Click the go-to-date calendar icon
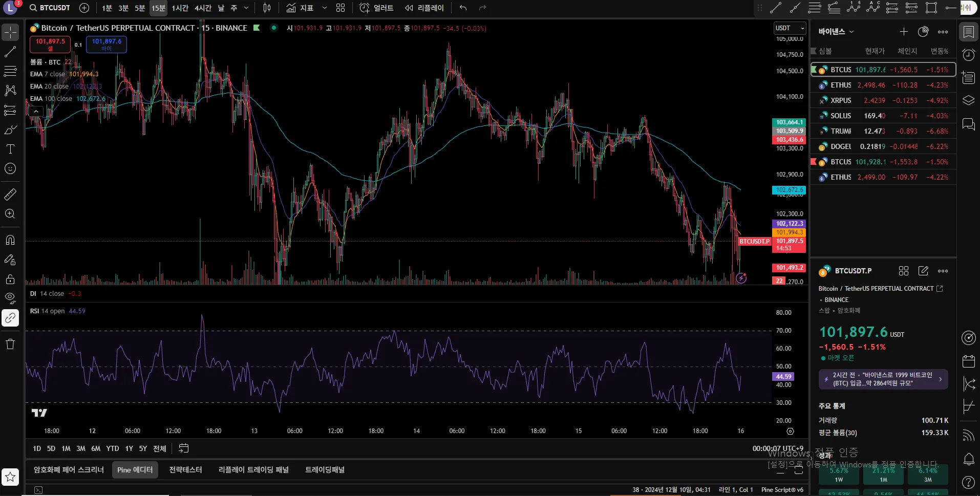This screenshot has height=496, width=980. pos(183,448)
